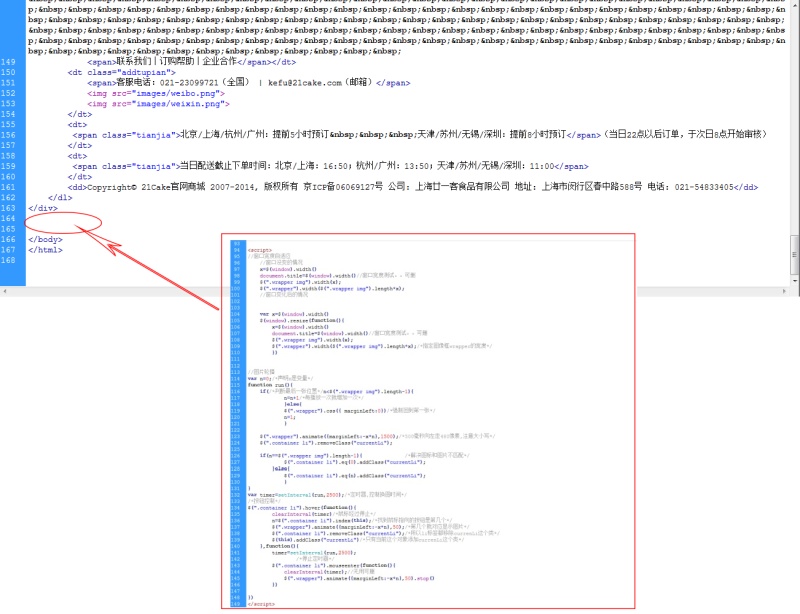Image resolution: width=800 pixels, height=614 pixels.
Task: Click the vertical scrollbar thumb
Action: pyautogui.click(x=794, y=254)
